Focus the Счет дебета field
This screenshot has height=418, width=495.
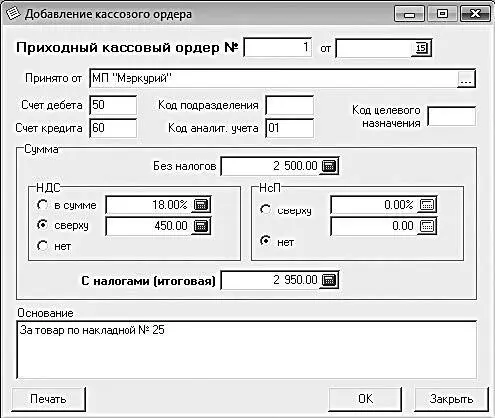tap(113, 105)
